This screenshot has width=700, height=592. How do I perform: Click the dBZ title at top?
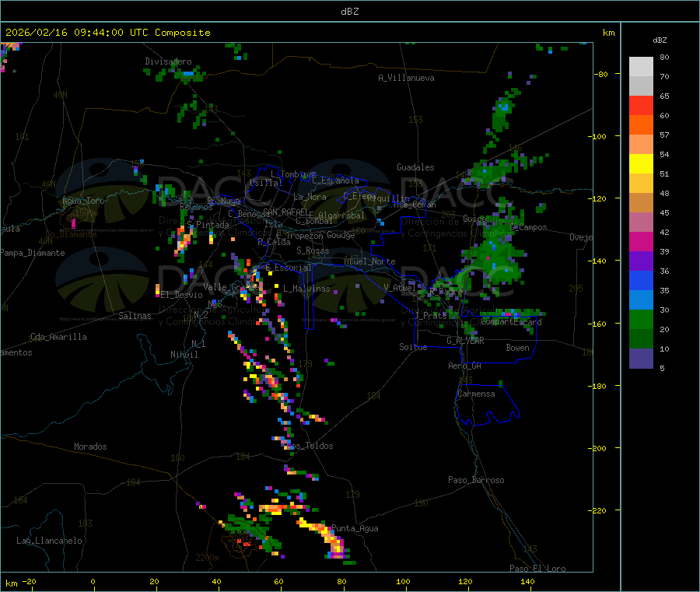349,12
